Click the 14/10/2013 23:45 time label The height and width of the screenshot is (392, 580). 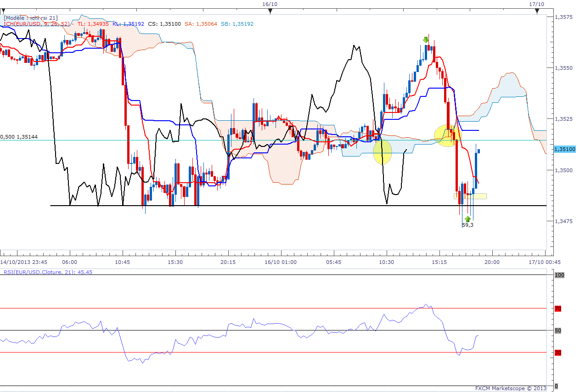click(24, 262)
